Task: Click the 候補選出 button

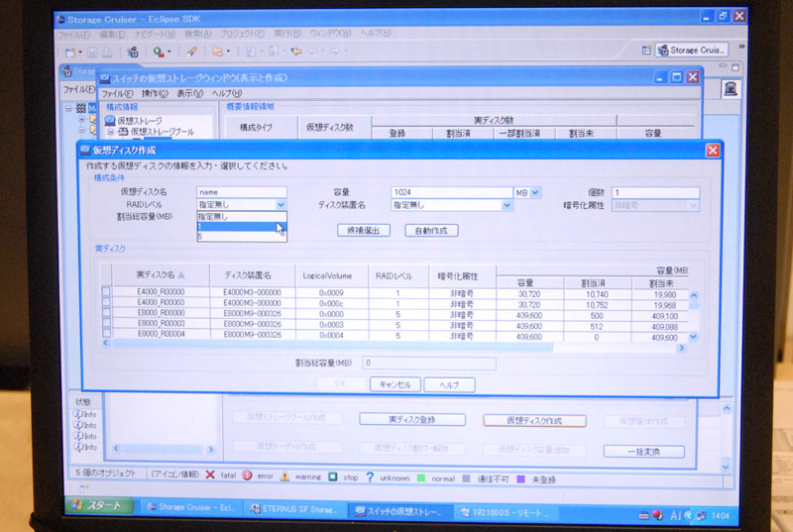Action: (x=364, y=231)
